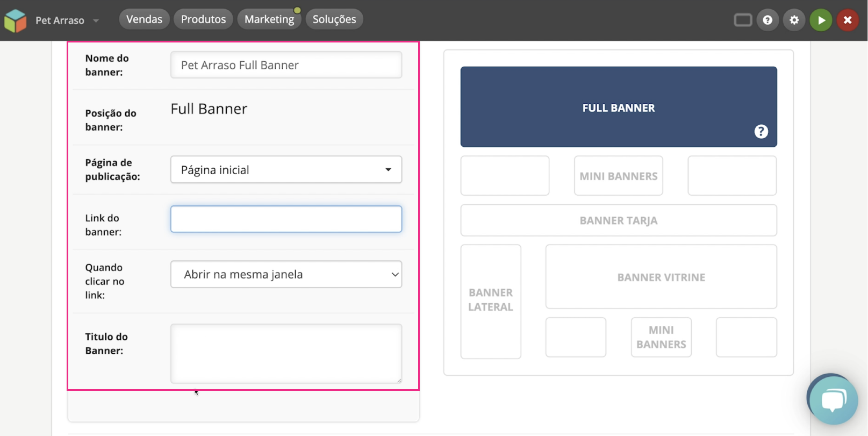Select the BANNER VITRINE position
Viewport: 868px width, 436px height.
click(661, 277)
